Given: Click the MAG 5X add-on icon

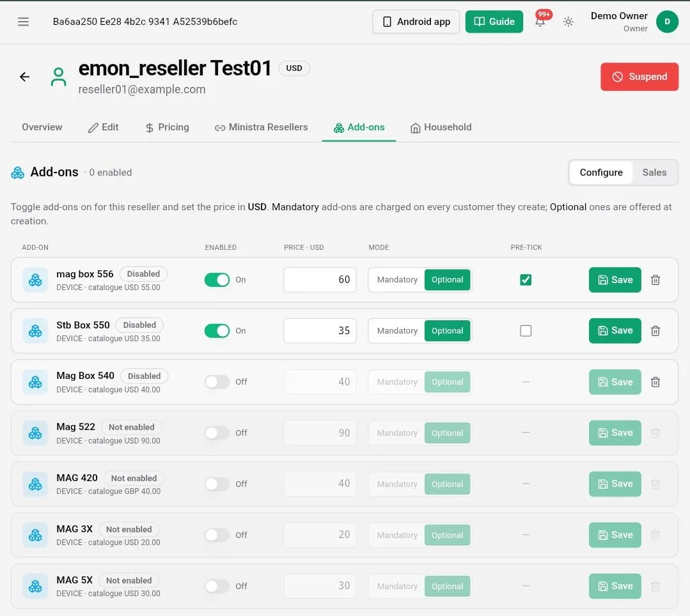Looking at the screenshot, I should tap(35, 586).
